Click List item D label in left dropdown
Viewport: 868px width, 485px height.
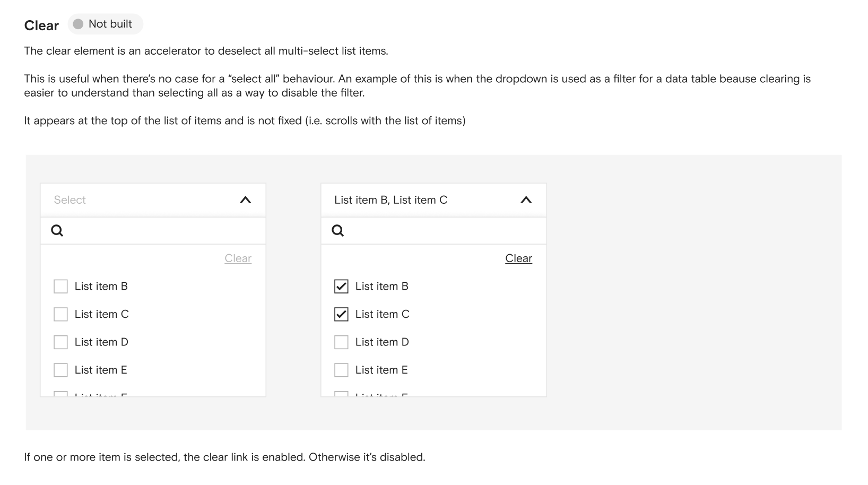tap(101, 342)
